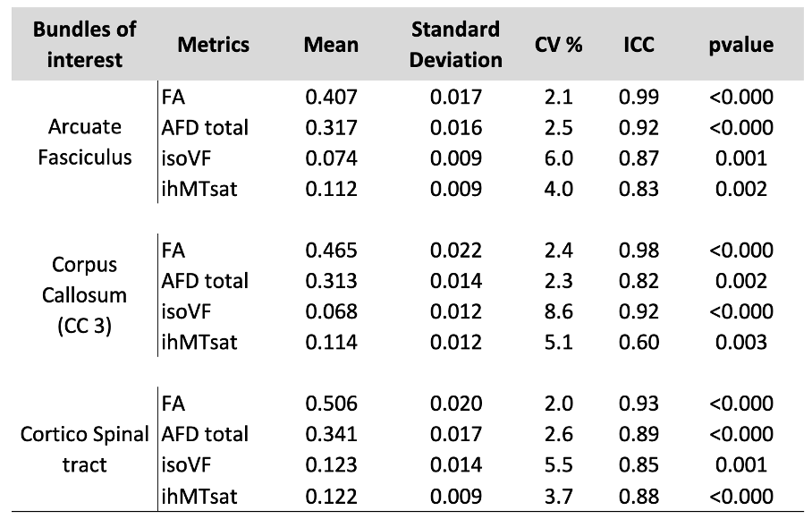Click the CV value 8.6

(x=559, y=311)
